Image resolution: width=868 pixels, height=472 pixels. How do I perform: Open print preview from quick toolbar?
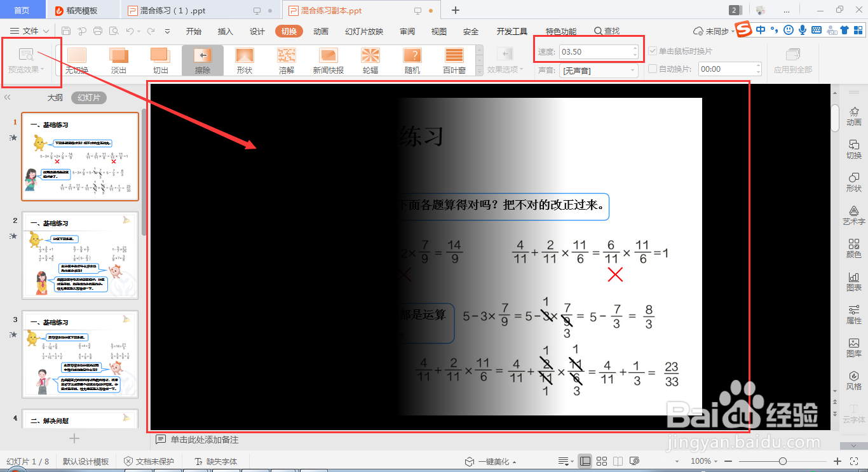click(114, 31)
